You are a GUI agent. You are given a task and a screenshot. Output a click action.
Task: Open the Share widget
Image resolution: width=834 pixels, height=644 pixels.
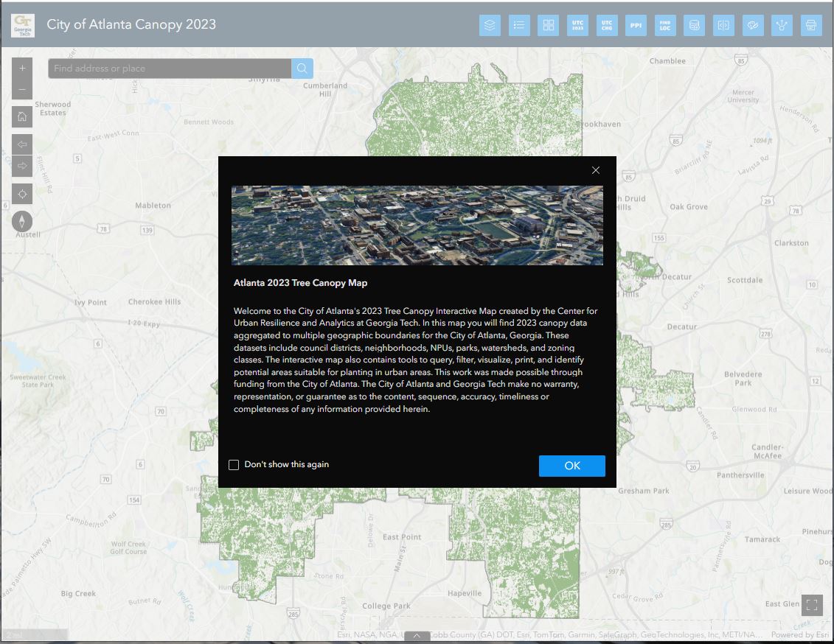tap(782, 25)
